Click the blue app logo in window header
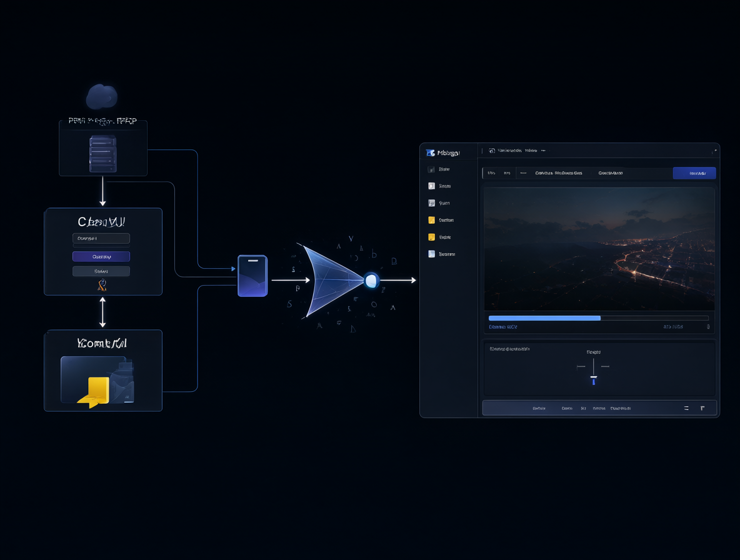The width and height of the screenshot is (740, 560). 430,153
